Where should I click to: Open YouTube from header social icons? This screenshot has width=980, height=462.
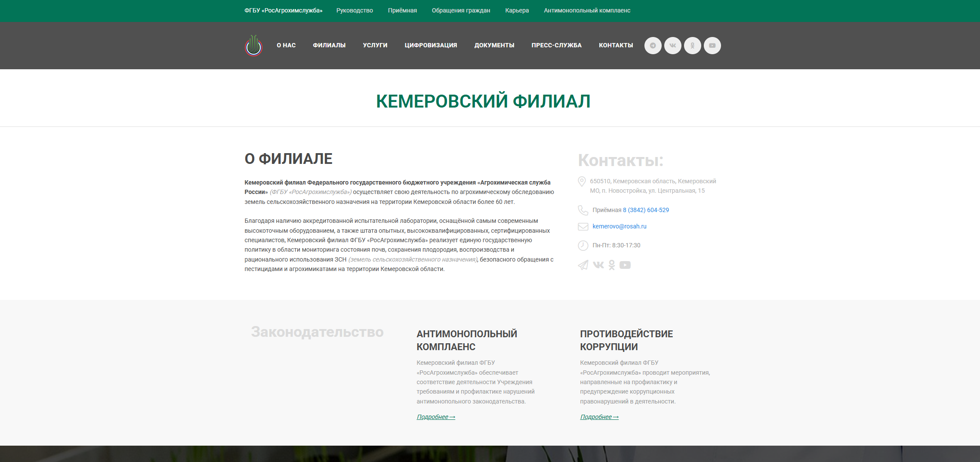coord(712,46)
